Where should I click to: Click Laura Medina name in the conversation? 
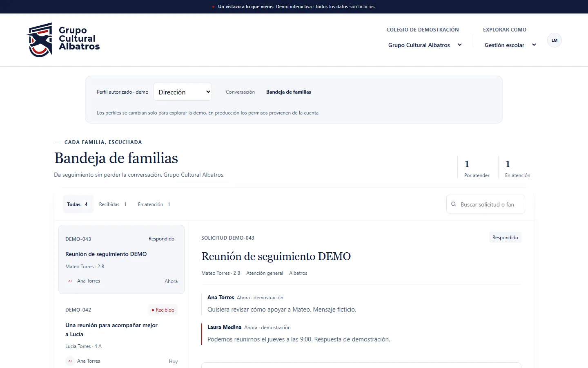[224, 327]
